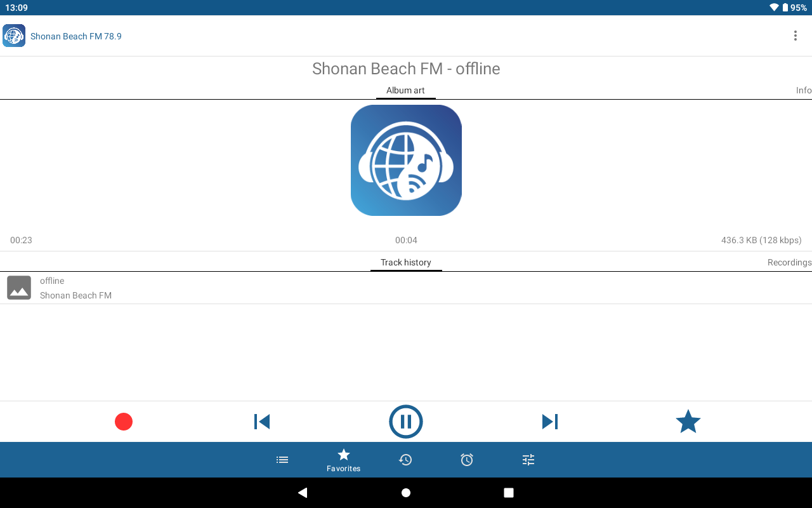The width and height of the screenshot is (812, 508).
Task: Click the 436.3 KB (128 kbps) info
Action: (761, 240)
